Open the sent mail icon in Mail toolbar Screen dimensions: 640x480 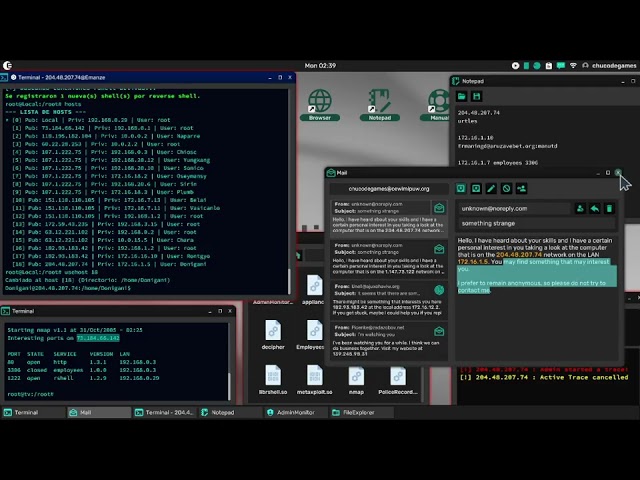476,189
